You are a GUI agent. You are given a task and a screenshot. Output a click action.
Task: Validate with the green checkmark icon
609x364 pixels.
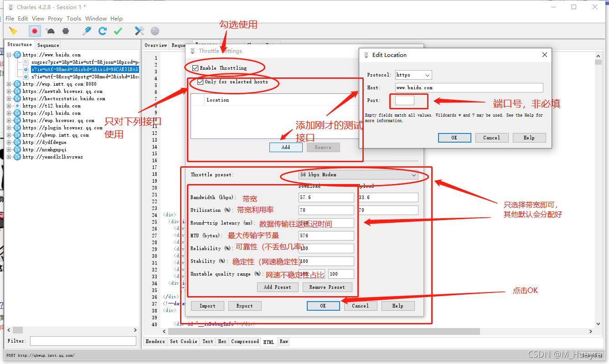118,31
